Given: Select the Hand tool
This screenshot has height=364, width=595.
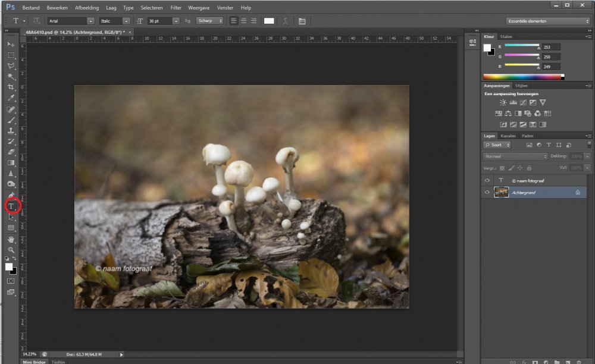Looking at the screenshot, I should click(x=11, y=239).
